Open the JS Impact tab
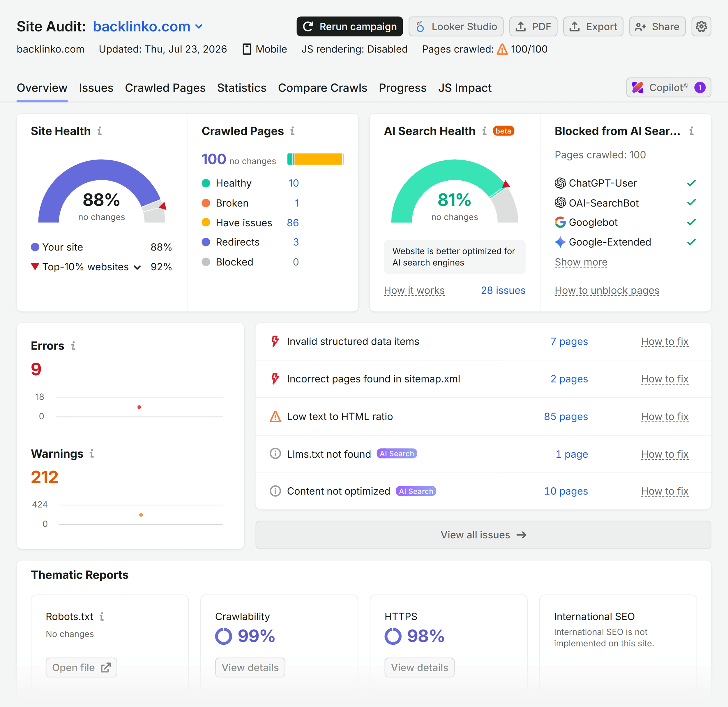 tap(465, 88)
